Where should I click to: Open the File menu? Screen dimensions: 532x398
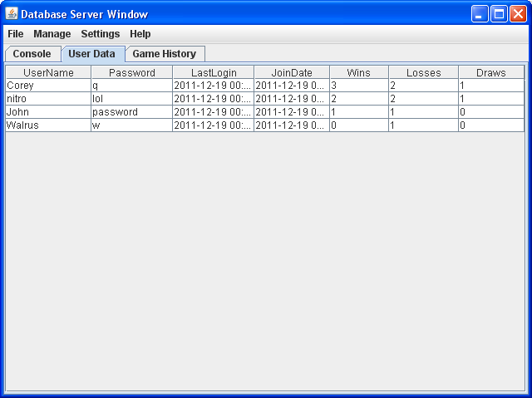[x=16, y=34]
